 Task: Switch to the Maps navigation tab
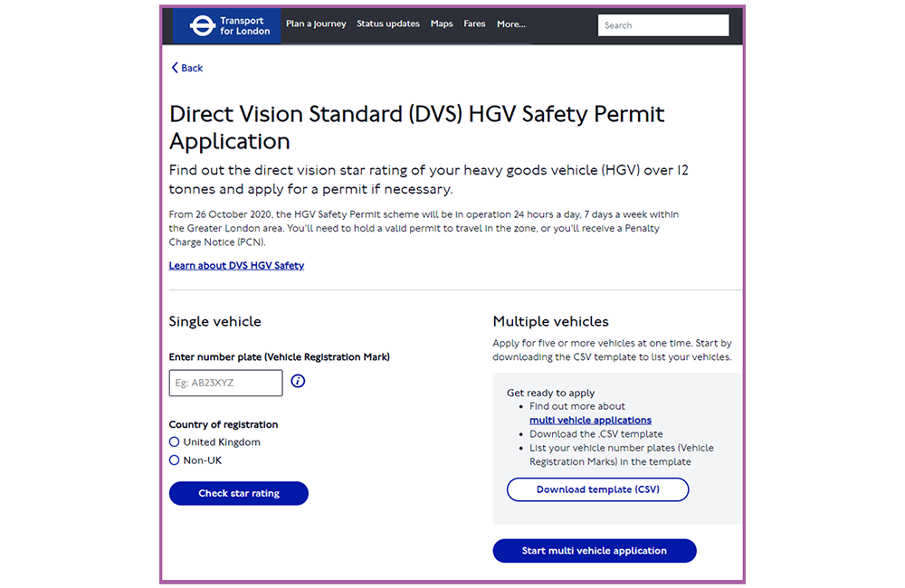442,24
